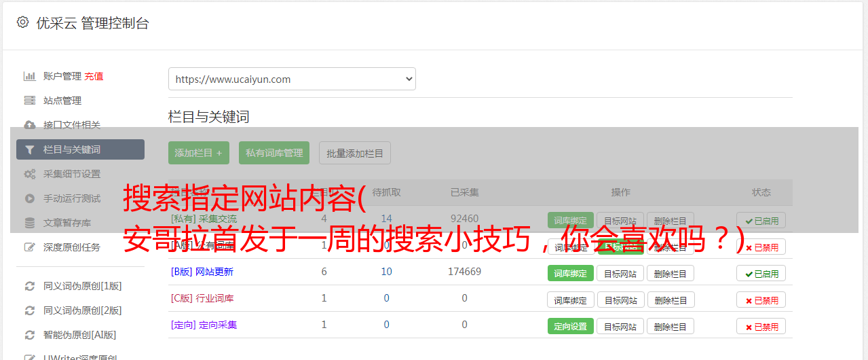The image size is (868, 360).
Task: Click the server icon for 站点管理
Action: [x=29, y=101]
